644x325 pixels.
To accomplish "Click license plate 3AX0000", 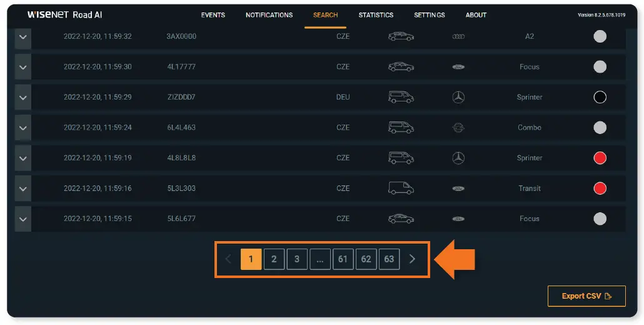I will coord(181,36).
